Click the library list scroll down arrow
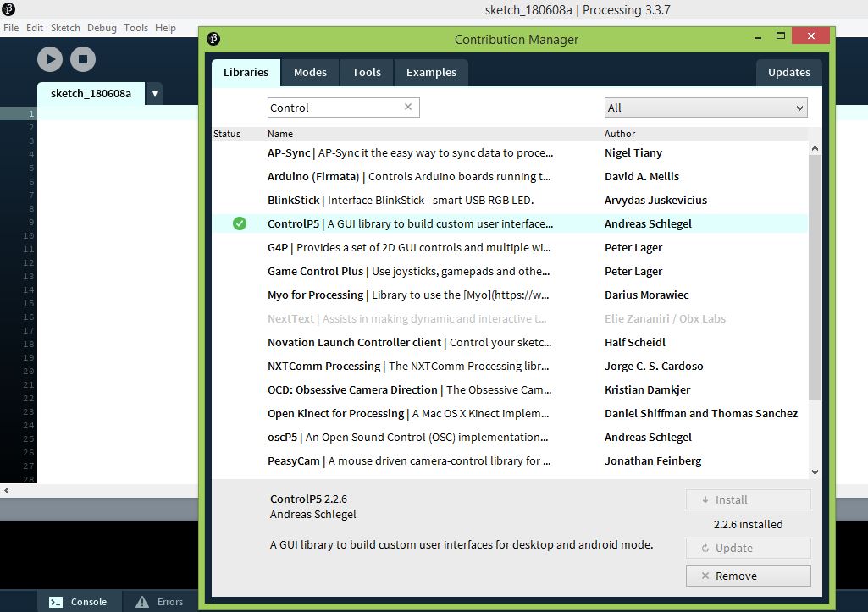Image resolution: width=868 pixels, height=612 pixels. click(x=815, y=472)
